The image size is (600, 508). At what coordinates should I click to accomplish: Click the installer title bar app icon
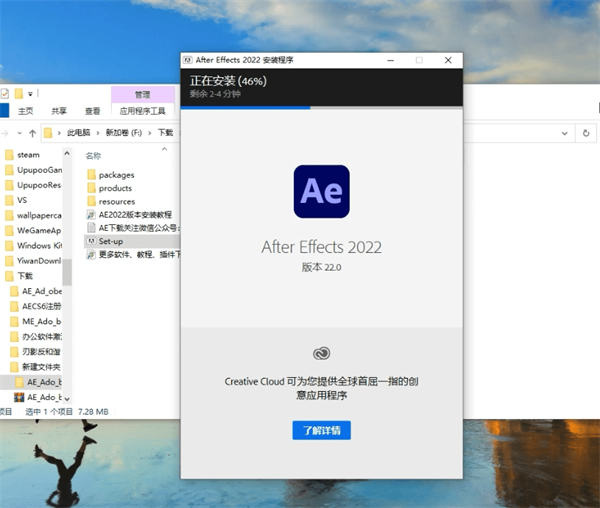[x=188, y=60]
